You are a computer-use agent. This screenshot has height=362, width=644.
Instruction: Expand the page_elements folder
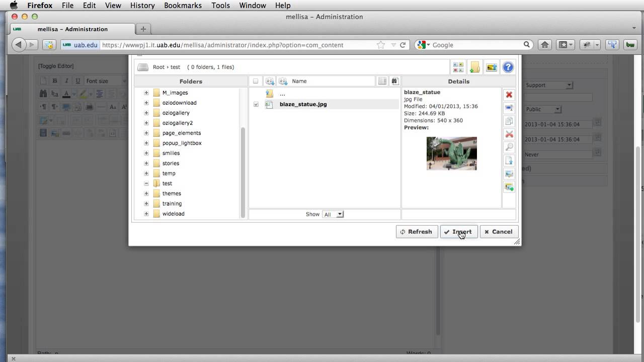click(x=146, y=133)
